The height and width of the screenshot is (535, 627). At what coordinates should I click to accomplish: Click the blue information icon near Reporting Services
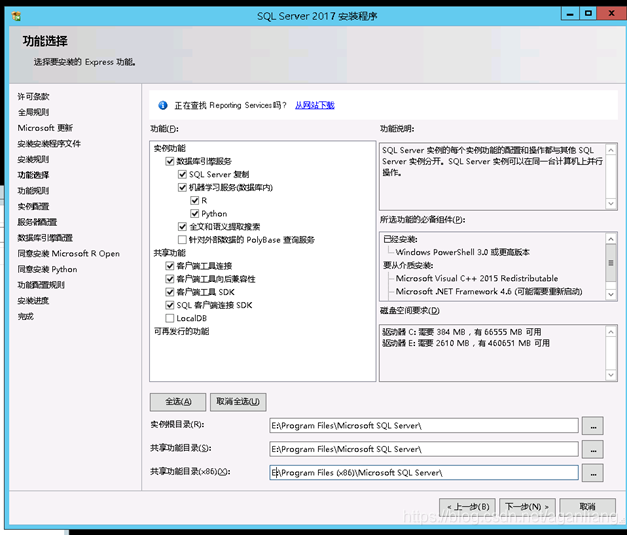pyautogui.click(x=163, y=105)
